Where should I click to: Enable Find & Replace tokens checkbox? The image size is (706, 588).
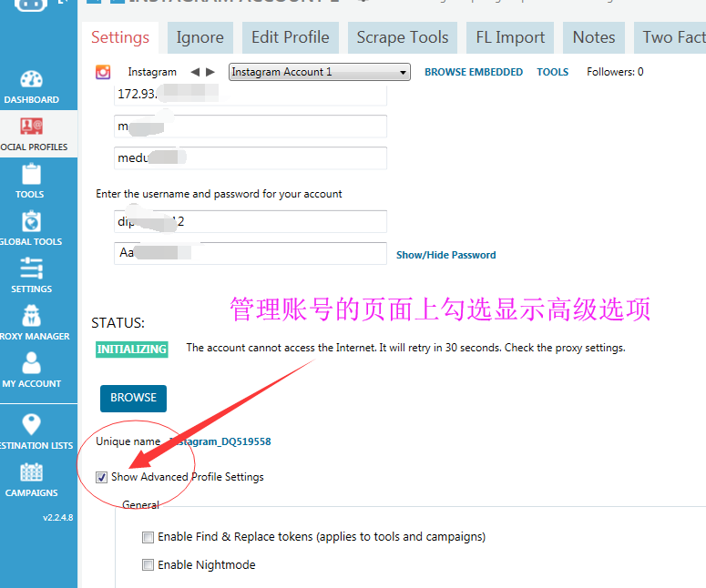(x=148, y=537)
